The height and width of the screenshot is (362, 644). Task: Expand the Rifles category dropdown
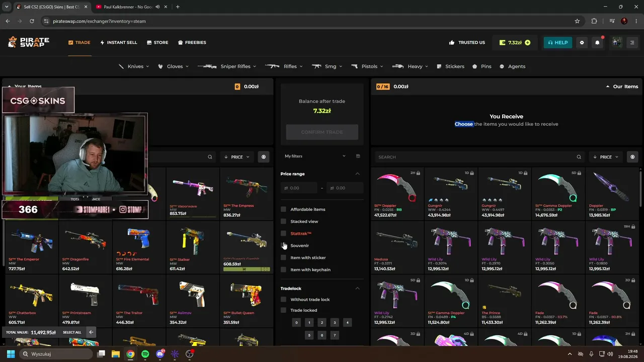285,66
